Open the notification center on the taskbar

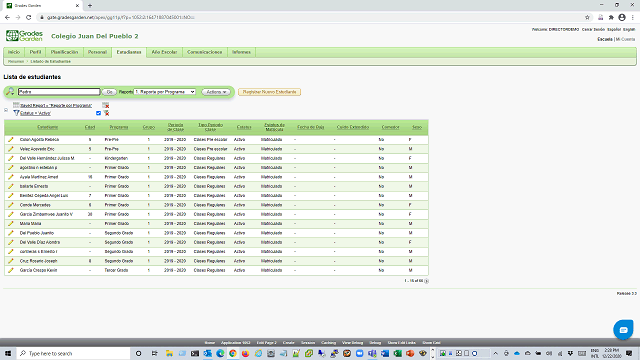(629, 353)
